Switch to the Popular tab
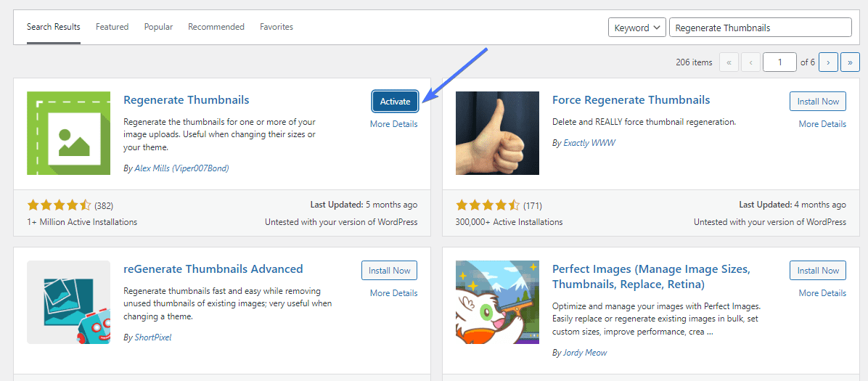The width and height of the screenshot is (868, 381). [158, 27]
